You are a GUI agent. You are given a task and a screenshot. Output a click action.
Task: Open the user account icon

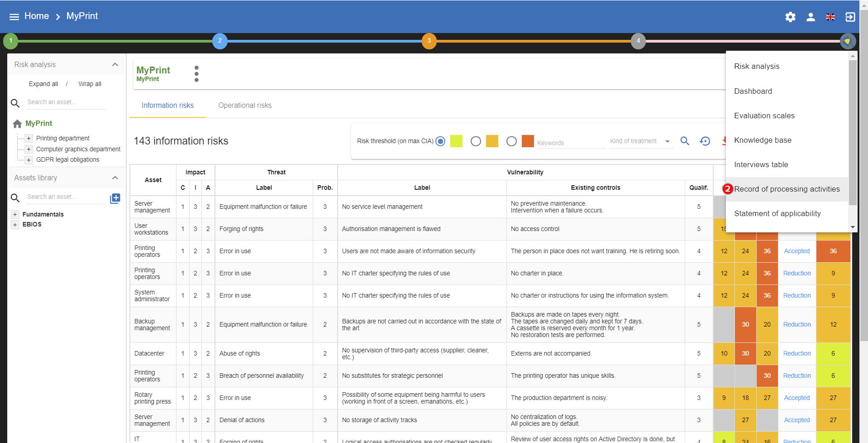click(811, 17)
